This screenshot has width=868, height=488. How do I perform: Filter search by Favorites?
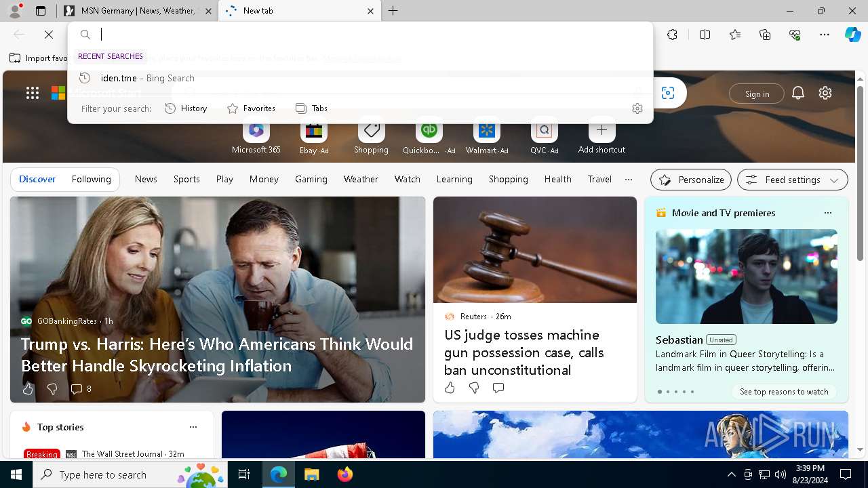251,108
